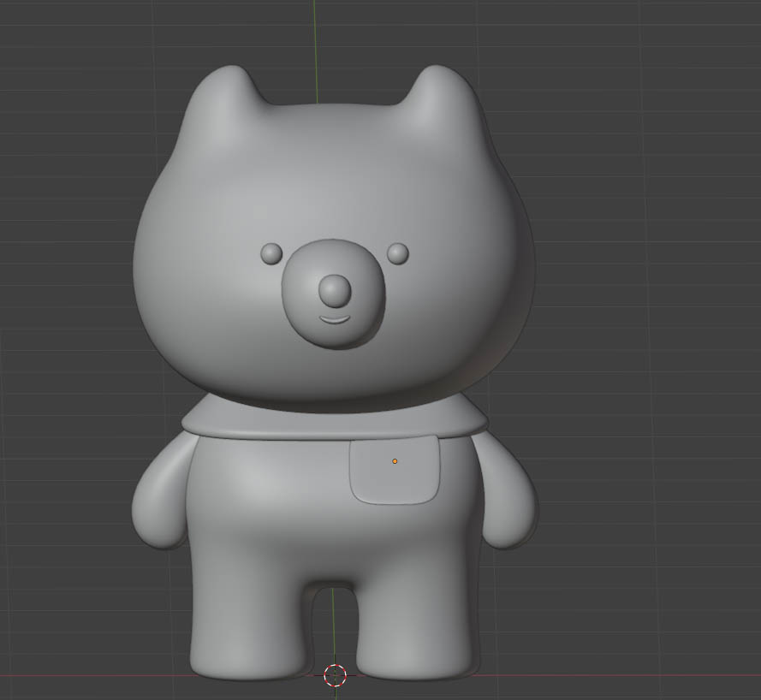
Task: Select the eye sphere on the right
Action: (397, 253)
